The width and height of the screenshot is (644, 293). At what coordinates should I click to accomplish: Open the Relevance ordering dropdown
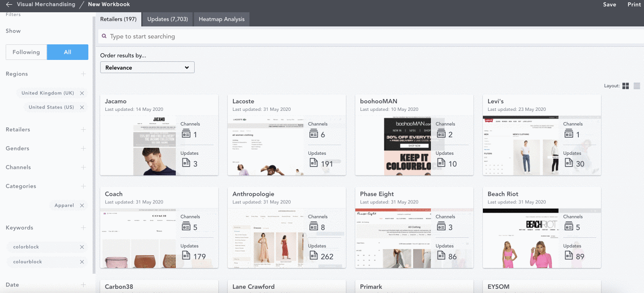coord(147,67)
